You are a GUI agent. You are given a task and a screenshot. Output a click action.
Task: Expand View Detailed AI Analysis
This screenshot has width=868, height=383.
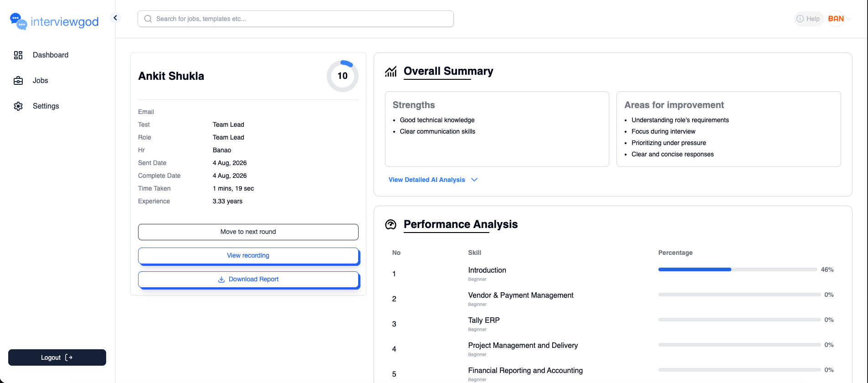click(x=433, y=180)
